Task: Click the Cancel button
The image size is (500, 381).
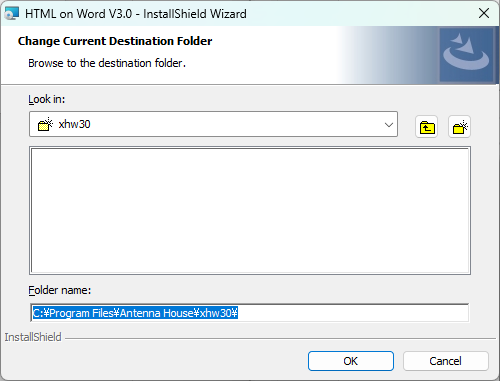Action: pos(446,361)
